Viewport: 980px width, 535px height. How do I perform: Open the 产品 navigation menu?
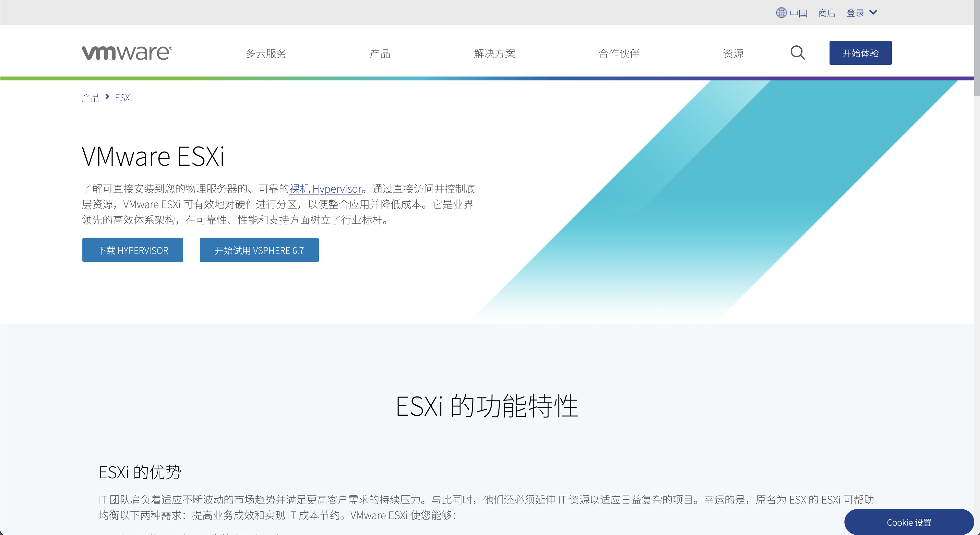pyautogui.click(x=380, y=53)
